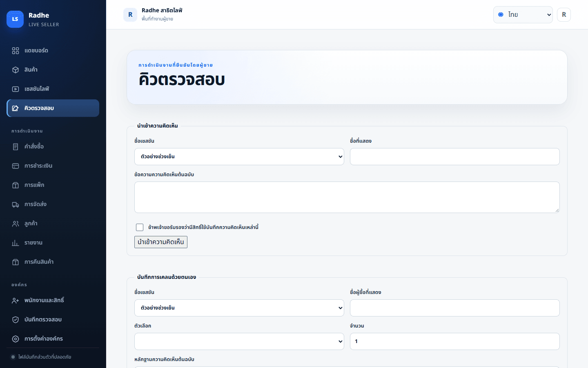Screen dimensions: 588x368
Task: Open the ตัวเลือก option dropdown
Action: 239,341
